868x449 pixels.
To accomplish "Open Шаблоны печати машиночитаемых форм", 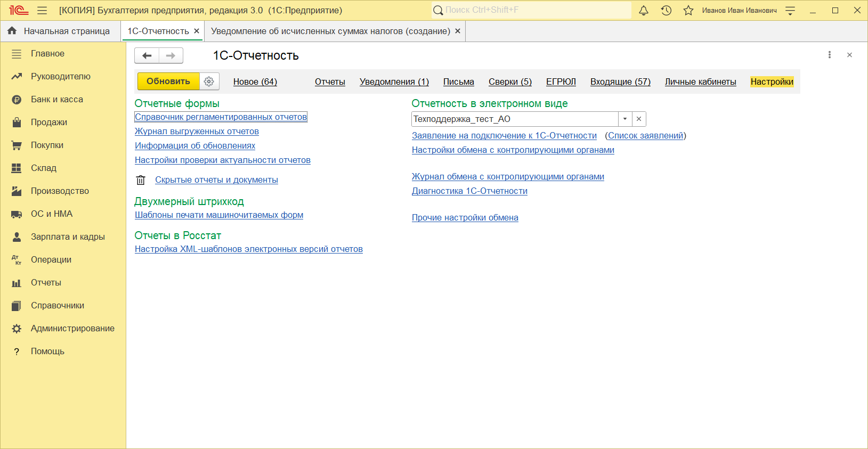I will 219,215.
